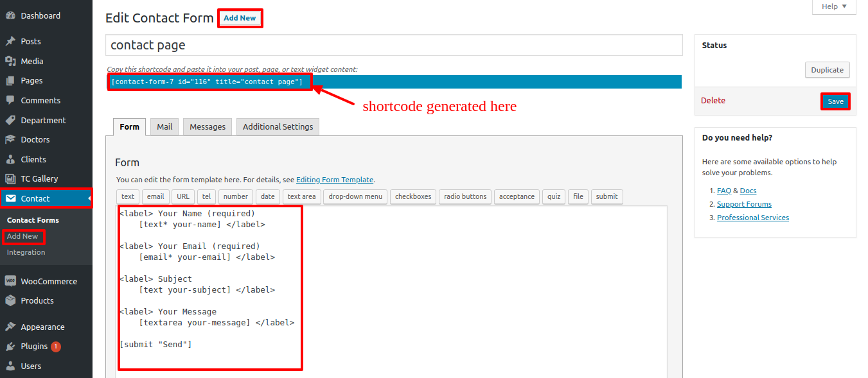Insert a submit tag
Screen dimensions: 868x378
[607, 196]
